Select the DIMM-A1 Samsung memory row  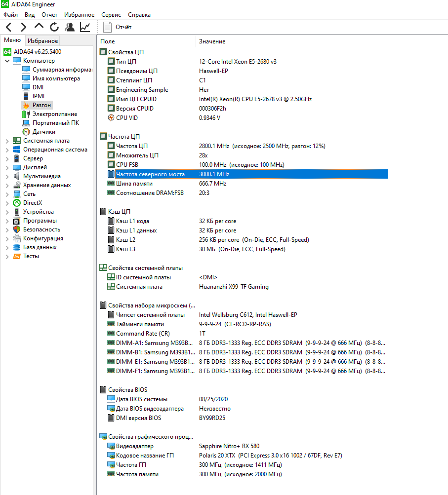pyautogui.click(x=247, y=343)
